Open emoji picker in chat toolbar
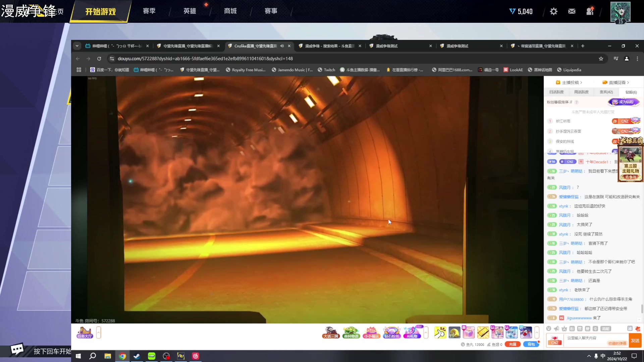 click(x=549, y=328)
